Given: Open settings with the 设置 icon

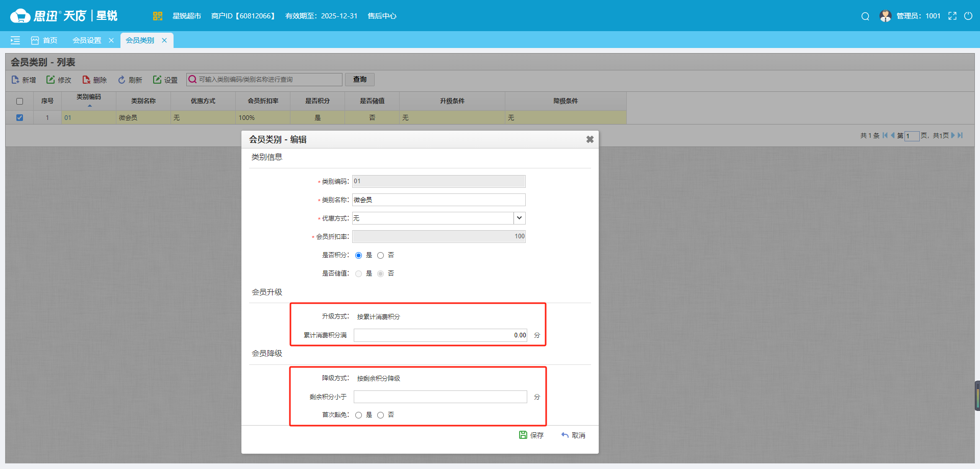Looking at the screenshot, I should (x=157, y=80).
